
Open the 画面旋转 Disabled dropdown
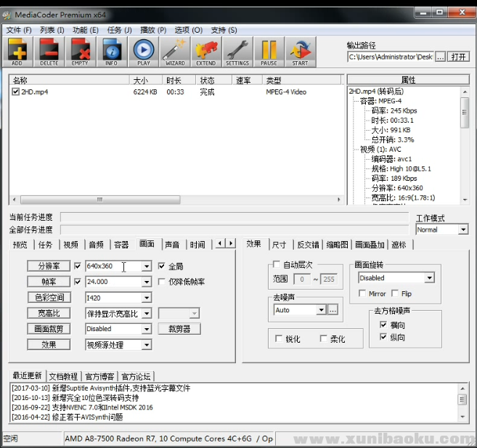click(429, 278)
